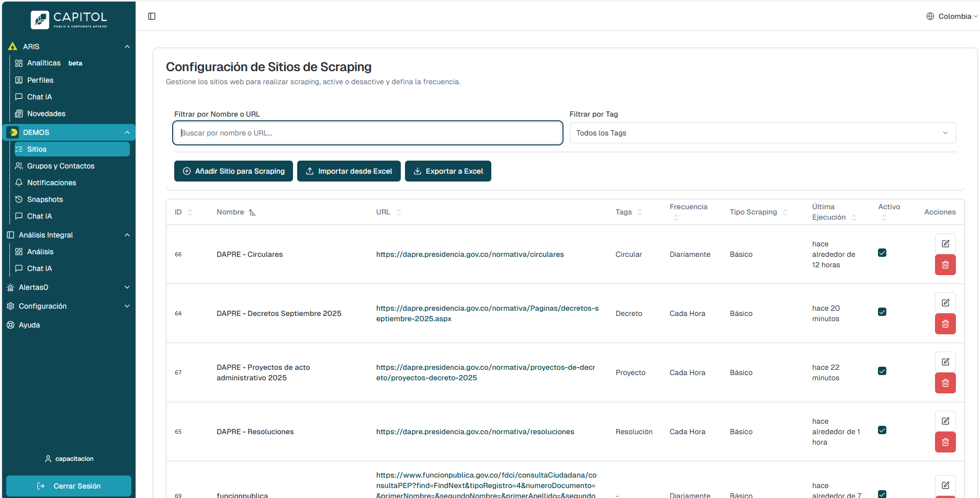
Task: Click the Exportar a Excel button
Action: [x=448, y=171]
